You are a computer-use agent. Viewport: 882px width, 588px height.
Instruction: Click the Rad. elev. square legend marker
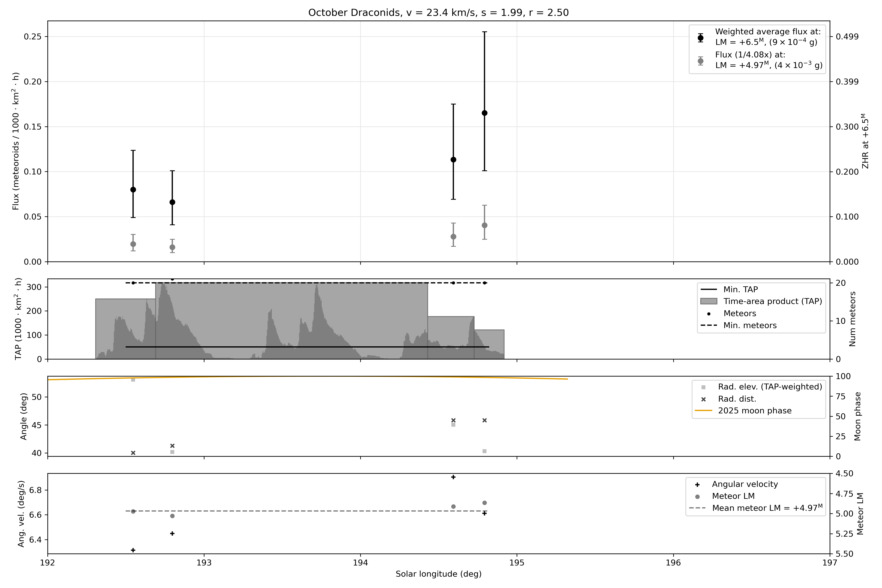[x=703, y=387]
